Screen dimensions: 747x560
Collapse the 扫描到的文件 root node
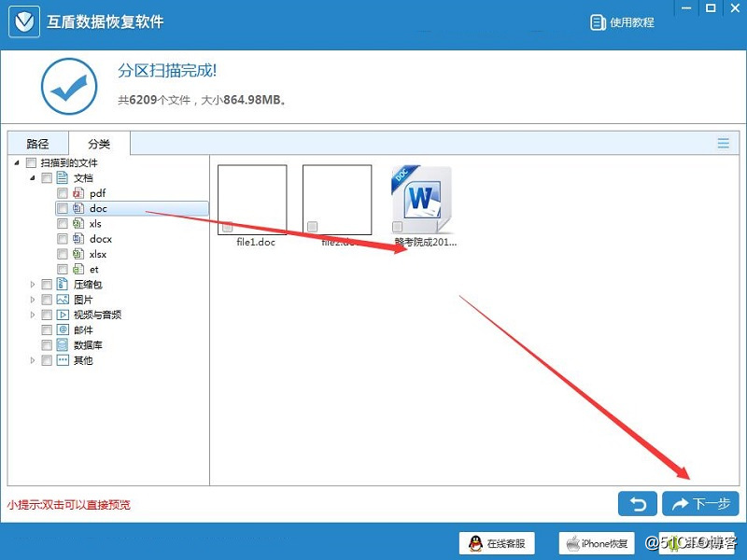pyautogui.click(x=17, y=162)
